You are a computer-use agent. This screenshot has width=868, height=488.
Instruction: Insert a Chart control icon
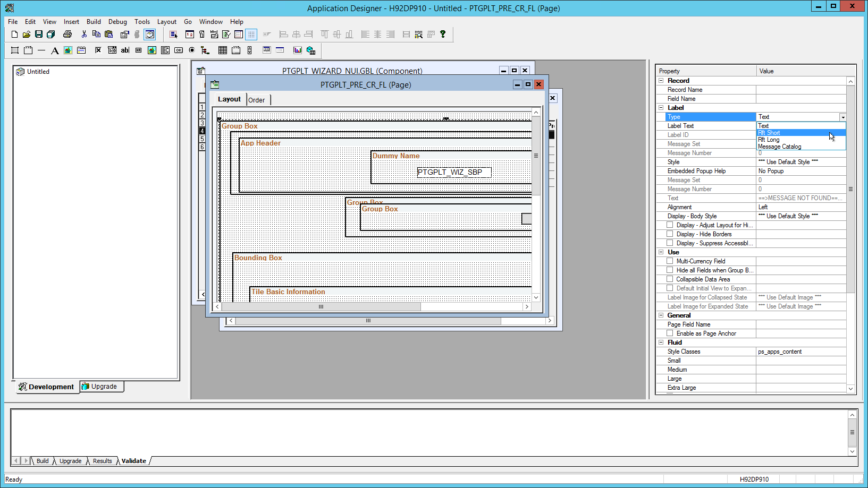298,50
